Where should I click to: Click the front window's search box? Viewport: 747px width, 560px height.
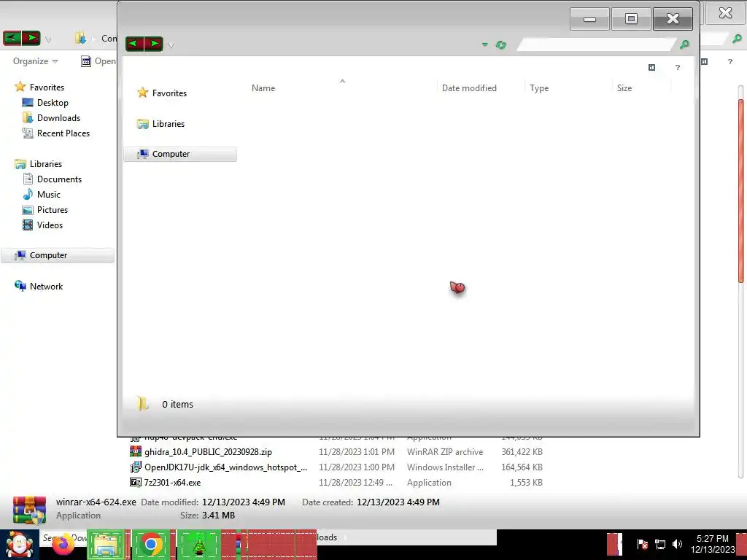[x=597, y=44]
